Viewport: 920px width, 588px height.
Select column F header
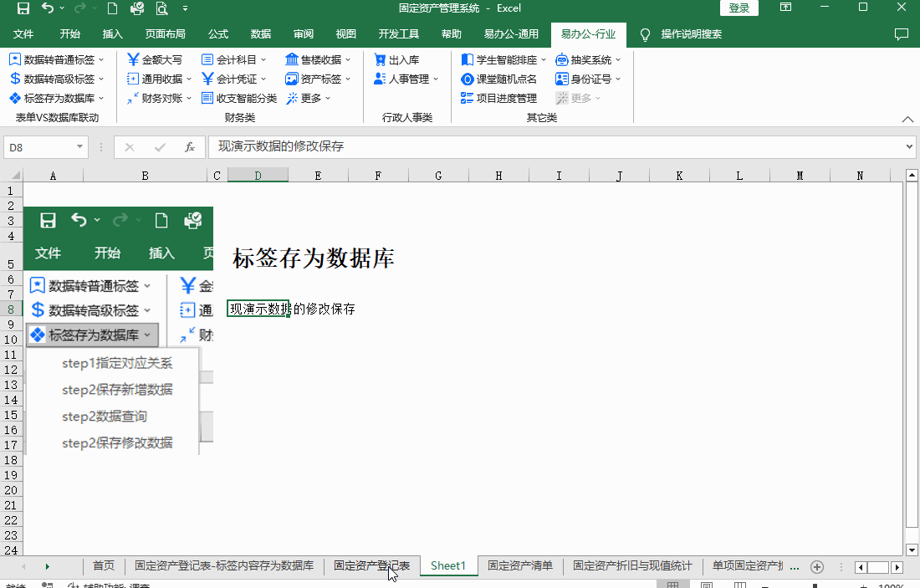(x=378, y=176)
